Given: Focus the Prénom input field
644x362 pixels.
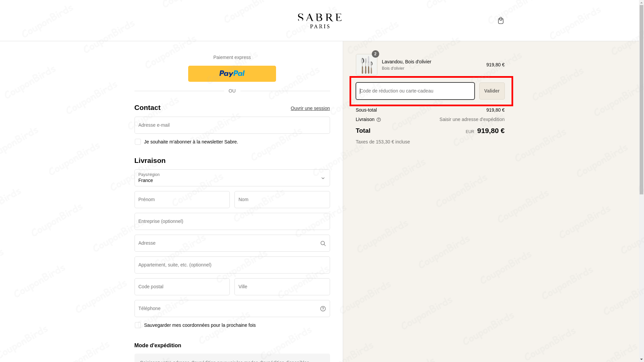Looking at the screenshot, I should (x=182, y=199).
